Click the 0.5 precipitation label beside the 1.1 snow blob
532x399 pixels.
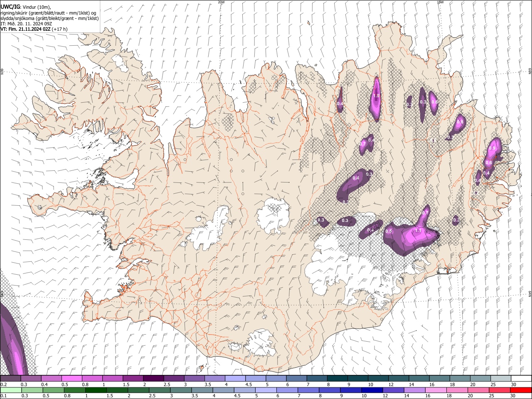389,232
